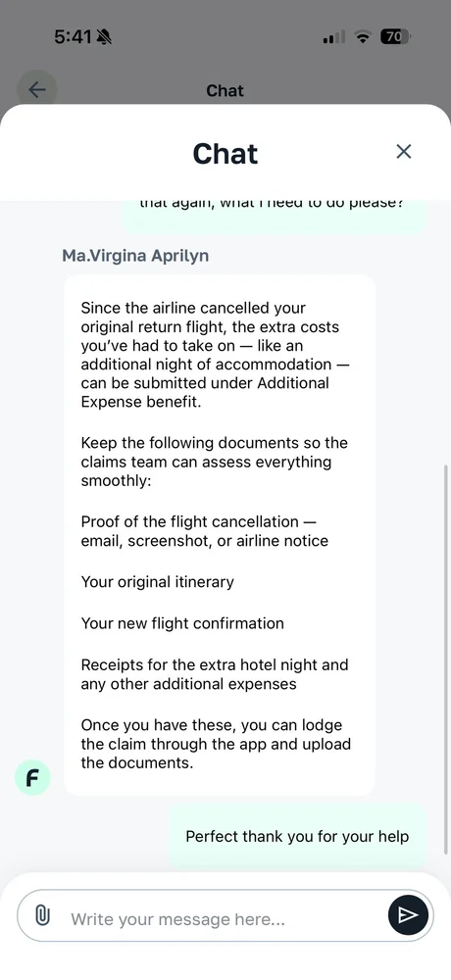This screenshot has height=980, width=451.
Task: Tap the green F avatar icon
Action: (x=32, y=777)
